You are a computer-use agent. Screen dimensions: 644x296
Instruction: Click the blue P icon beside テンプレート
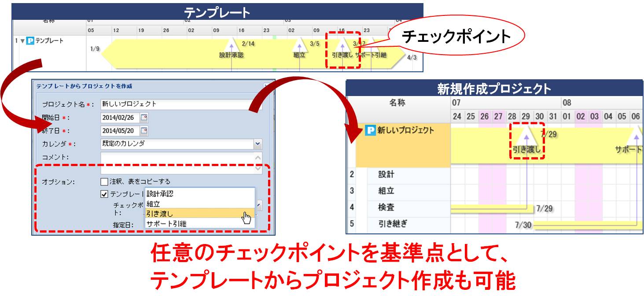tap(30, 41)
